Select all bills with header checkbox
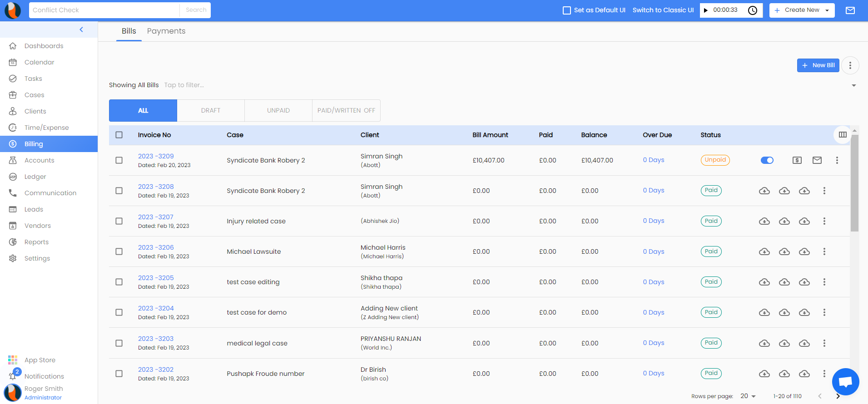868x404 pixels. 119,135
